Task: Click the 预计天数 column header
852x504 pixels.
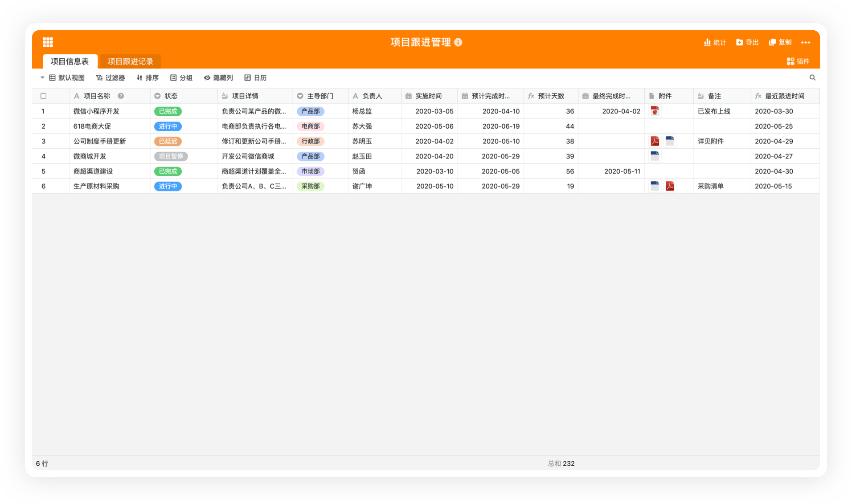Action: (x=551, y=96)
